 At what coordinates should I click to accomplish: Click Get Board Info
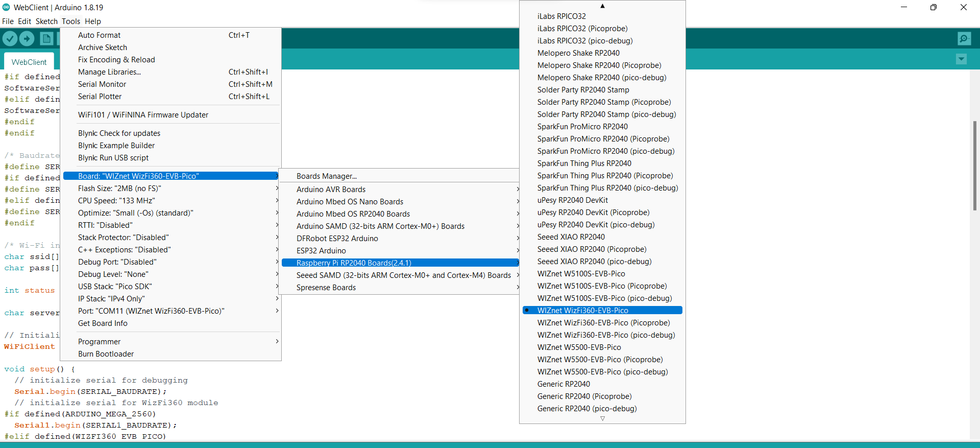(103, 323)
